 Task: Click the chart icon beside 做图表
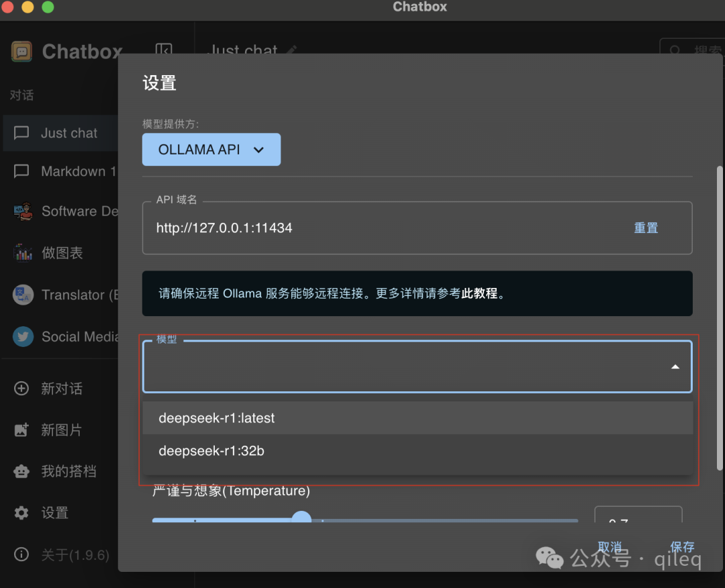(x=23, y=253)
